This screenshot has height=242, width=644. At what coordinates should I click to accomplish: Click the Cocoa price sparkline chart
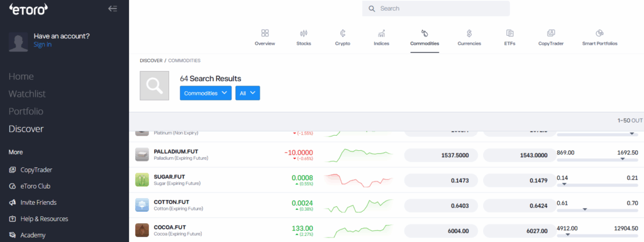[358, 231]
